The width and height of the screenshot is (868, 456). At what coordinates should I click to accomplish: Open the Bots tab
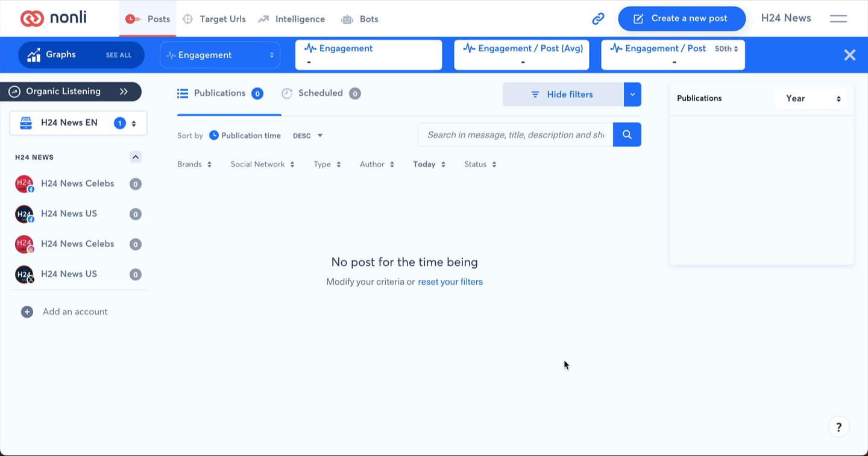point(360,19)
